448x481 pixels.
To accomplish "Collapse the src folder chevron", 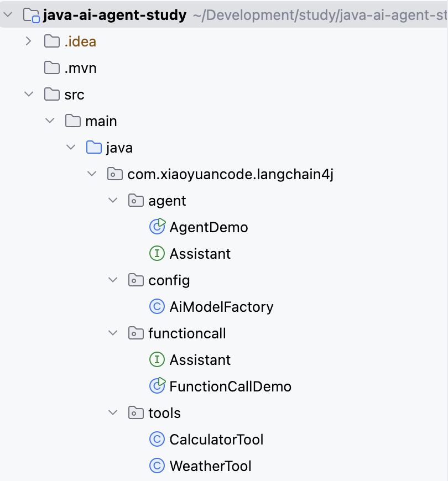I will pyautogui.click(x=29, y=94).
